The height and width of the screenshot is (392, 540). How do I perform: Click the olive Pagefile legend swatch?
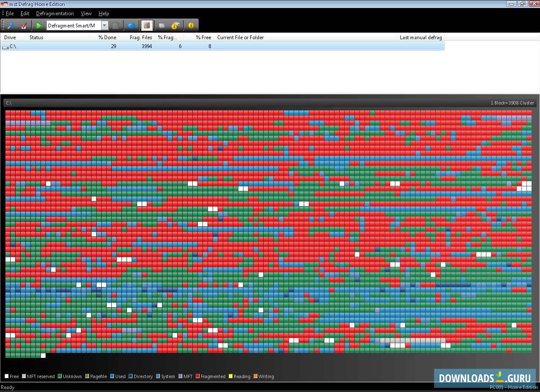pos(87,376)
